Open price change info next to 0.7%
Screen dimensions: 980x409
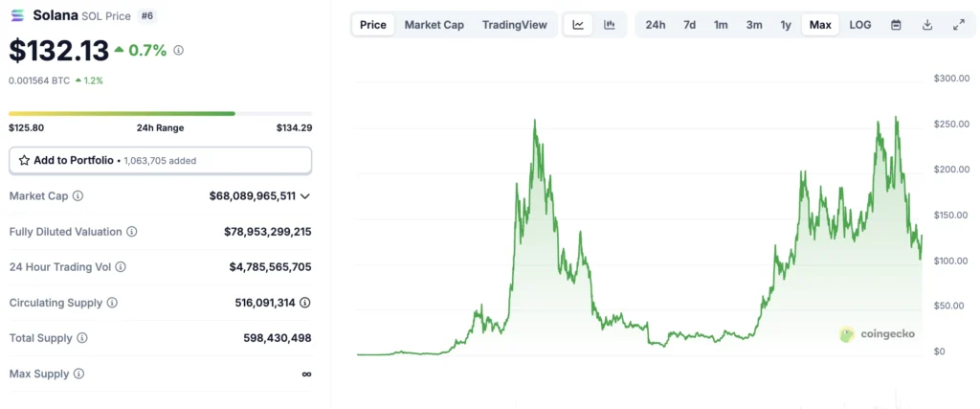pyautogui.click(x=178, y=50)
